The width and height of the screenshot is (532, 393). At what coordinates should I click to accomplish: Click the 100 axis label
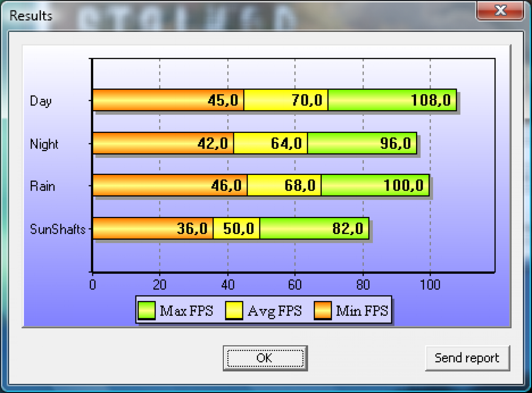[430, 285]
